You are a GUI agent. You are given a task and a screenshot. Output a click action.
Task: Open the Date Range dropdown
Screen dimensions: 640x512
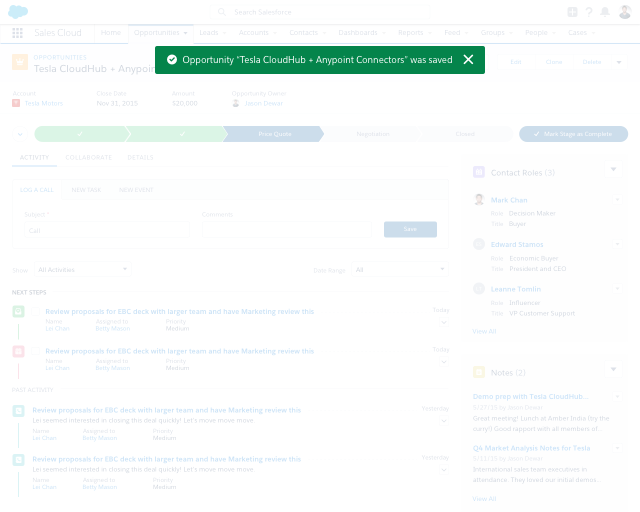pyautogui.click(x=398, y=269)
